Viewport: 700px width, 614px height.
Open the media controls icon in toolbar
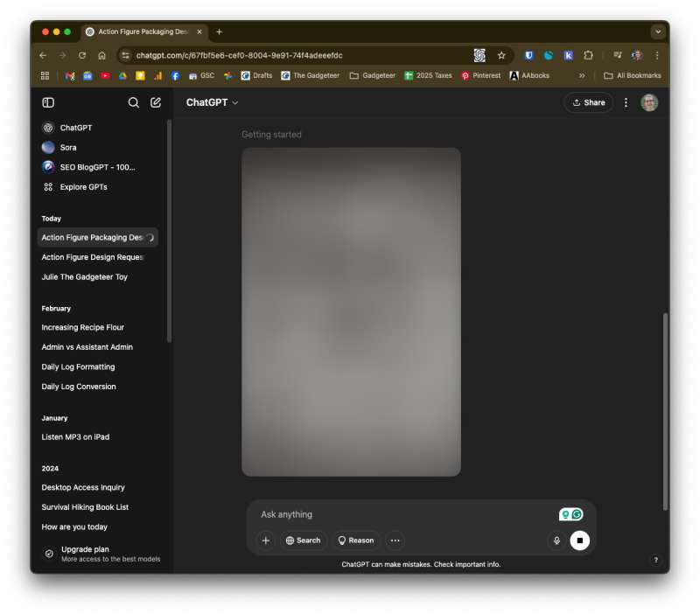tap(618, 55)
